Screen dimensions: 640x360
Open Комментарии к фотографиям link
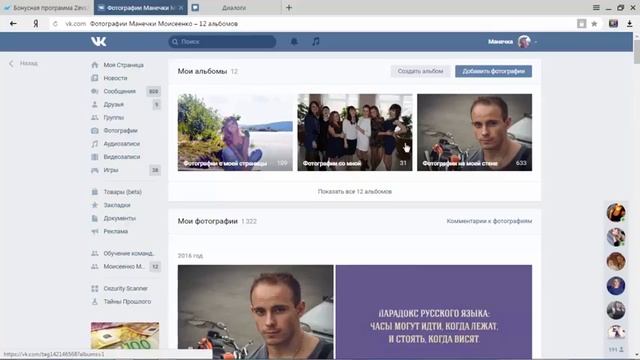489,221
